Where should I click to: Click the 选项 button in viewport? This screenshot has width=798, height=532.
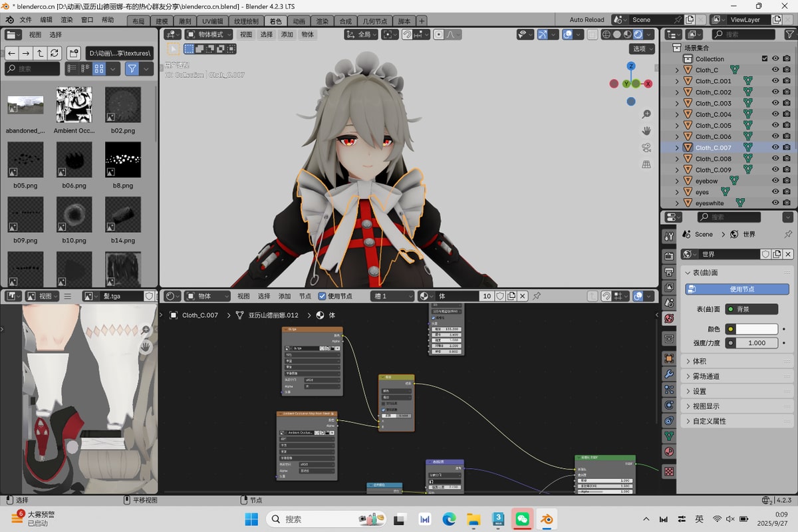(642, 49)
